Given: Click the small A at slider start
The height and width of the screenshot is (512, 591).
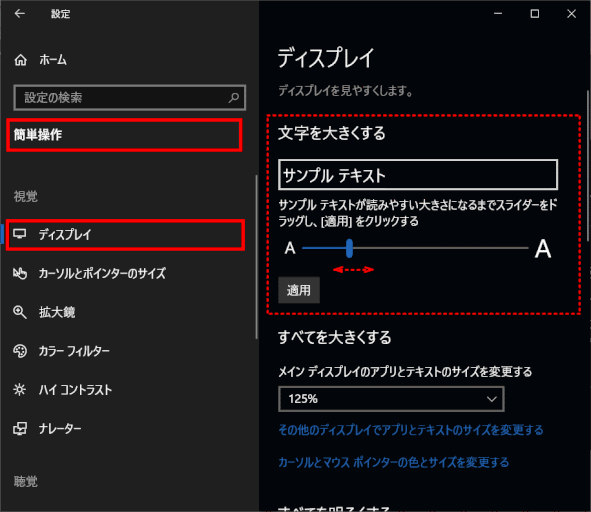Looking at the screenshot, I should click(290, 248).
